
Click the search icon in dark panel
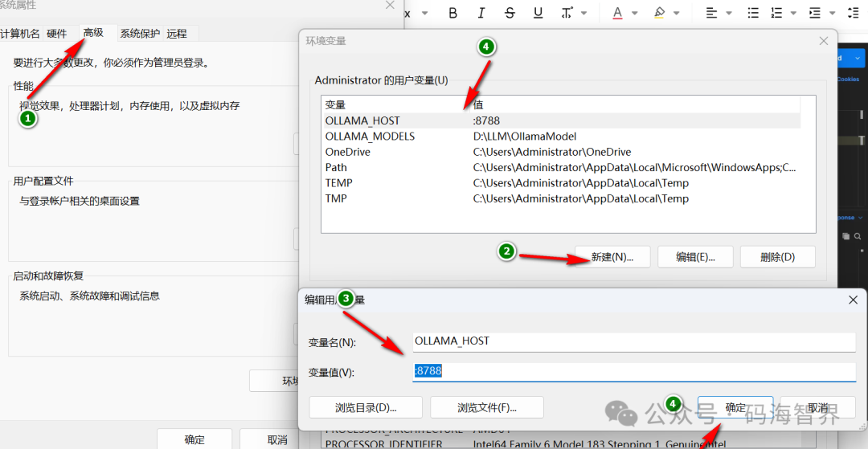[858, 236]
